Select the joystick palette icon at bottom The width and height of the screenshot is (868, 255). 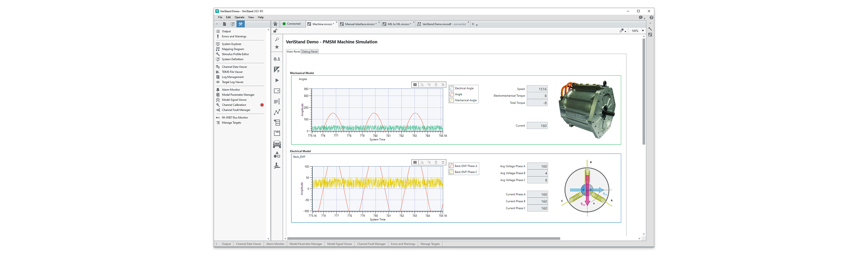pos(277,166)
